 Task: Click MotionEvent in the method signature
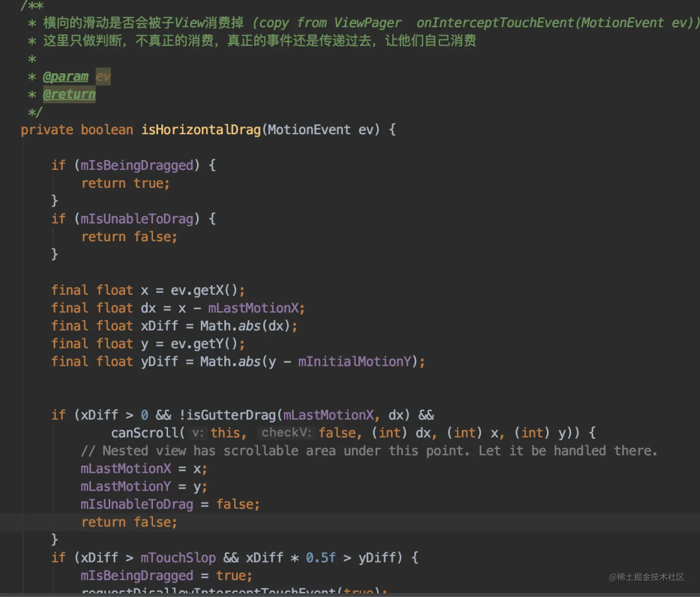(309, 130)
